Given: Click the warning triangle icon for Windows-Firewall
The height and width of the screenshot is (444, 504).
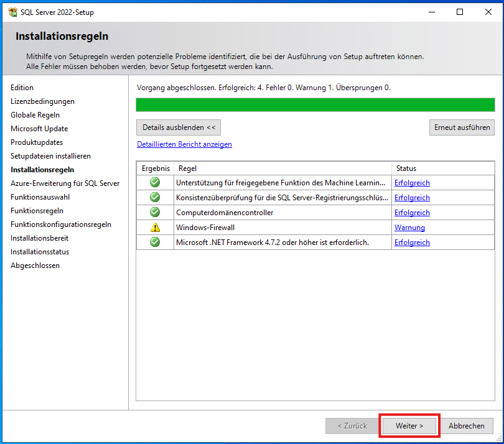Looking at the screenshot, I should coord(154,227).
